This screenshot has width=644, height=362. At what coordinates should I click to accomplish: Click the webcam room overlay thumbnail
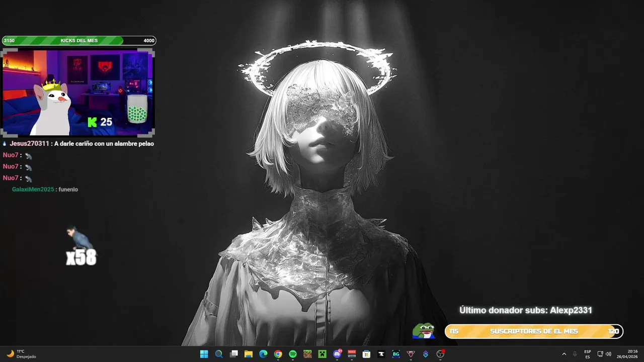click(x=78, y=92)
